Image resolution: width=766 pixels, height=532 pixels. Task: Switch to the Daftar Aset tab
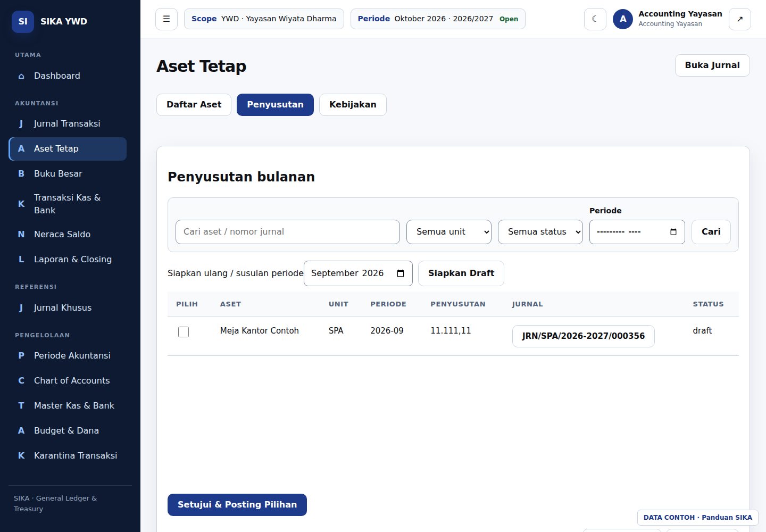pyautogui.click(x=194, y=105)
